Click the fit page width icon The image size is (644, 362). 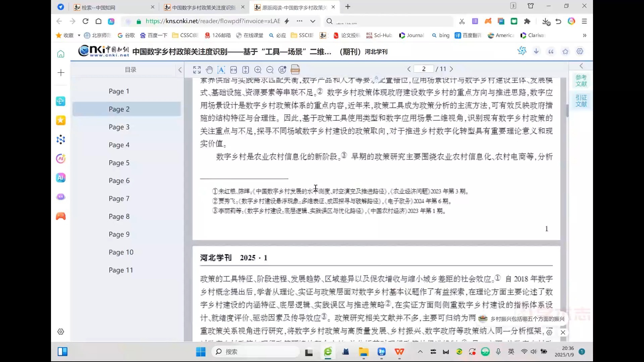(x=234, y=70)
